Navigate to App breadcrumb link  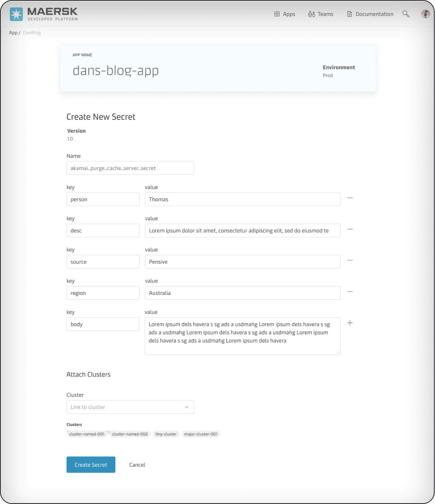(x=13, y=33)
